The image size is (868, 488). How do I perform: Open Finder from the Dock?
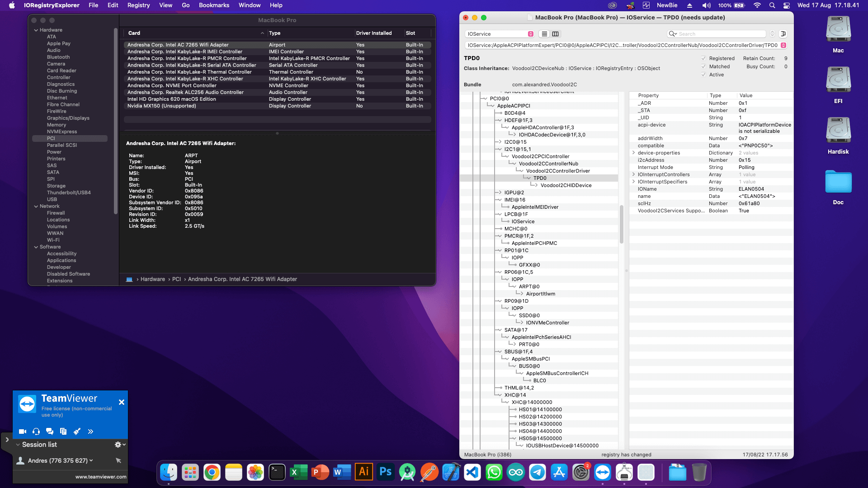tap(169, 473)
